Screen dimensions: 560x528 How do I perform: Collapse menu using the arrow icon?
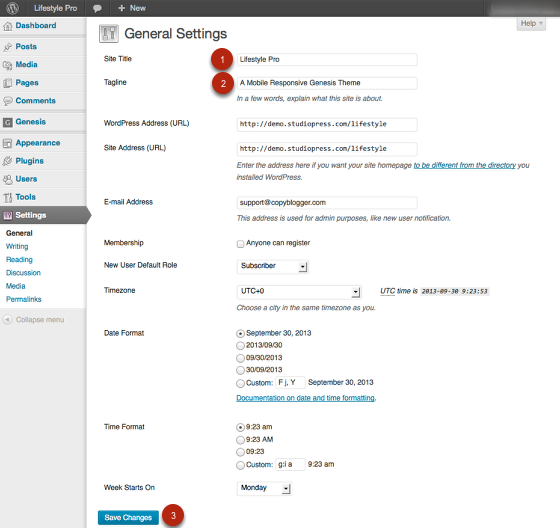[x=8, y=319]
